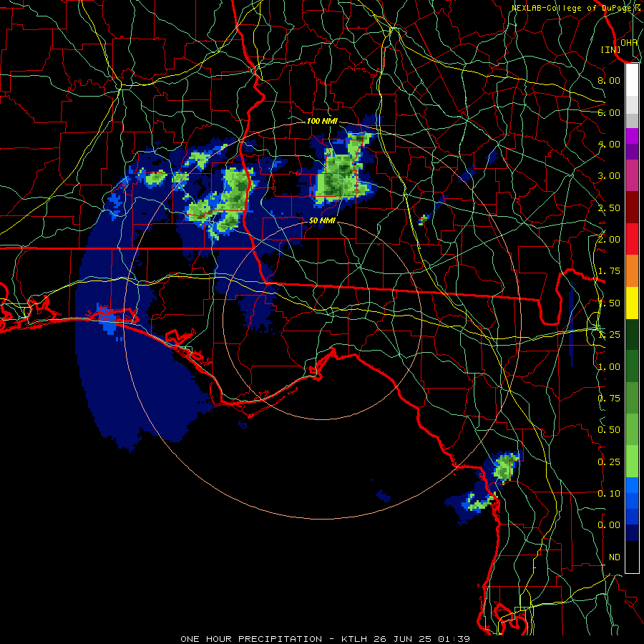Click the 3.00 legend value

(x=609, y=176)
